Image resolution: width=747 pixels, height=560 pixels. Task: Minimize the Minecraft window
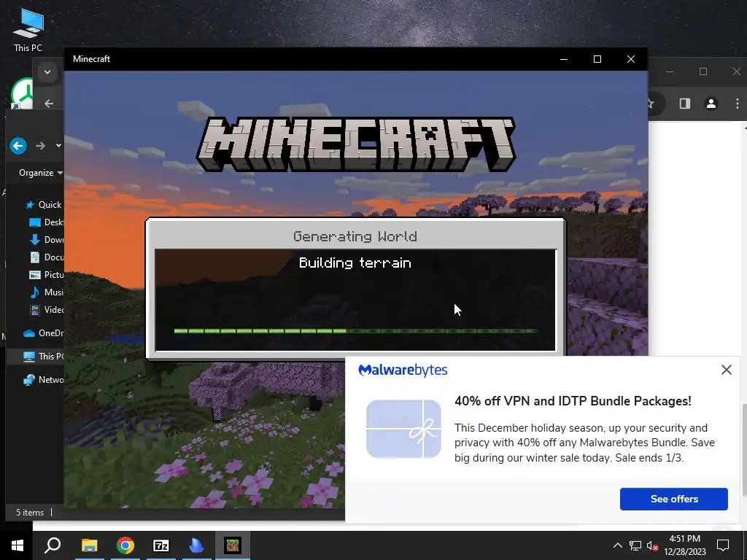564,59
